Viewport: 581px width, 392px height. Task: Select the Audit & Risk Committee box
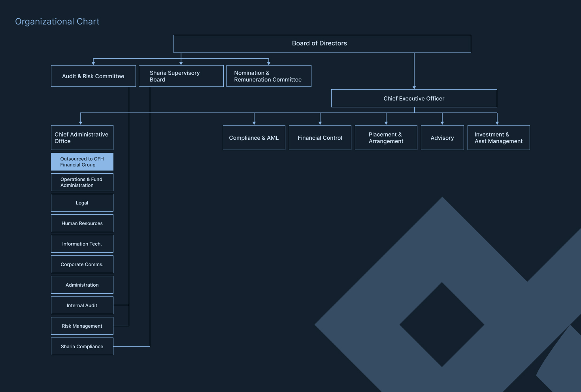93,76
